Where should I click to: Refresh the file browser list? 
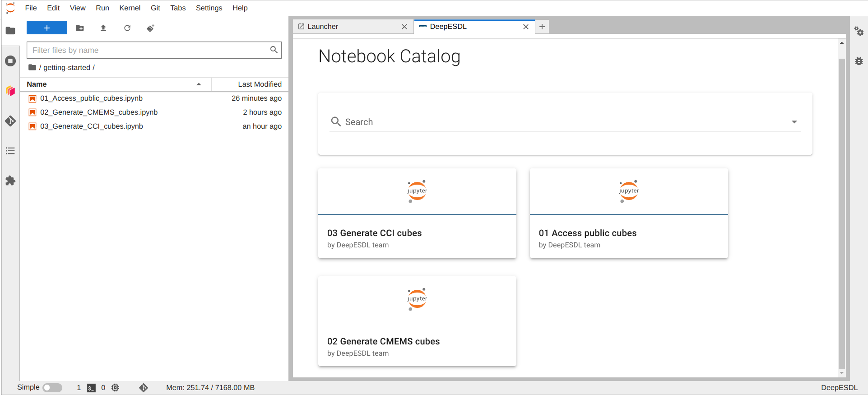click(x=127, y=28)
